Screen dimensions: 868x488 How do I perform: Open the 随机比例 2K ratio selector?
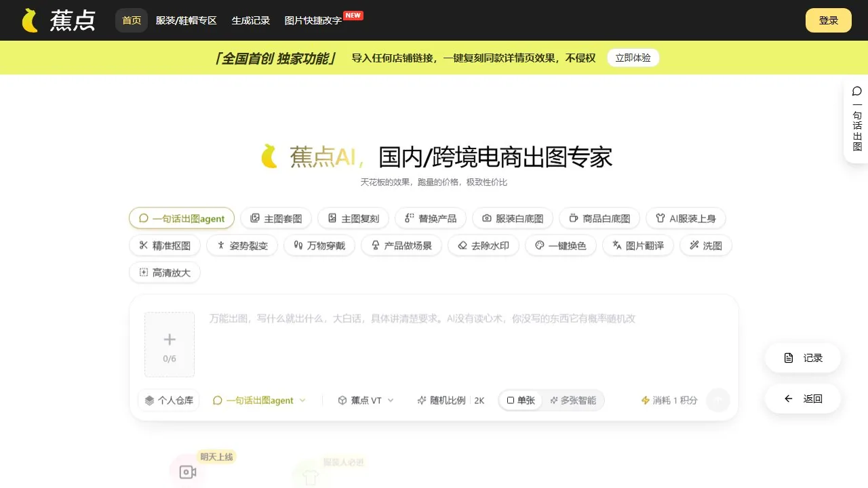[x=450, y=401]
